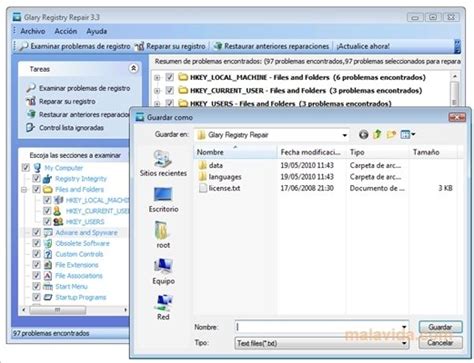
Task: Toggle the Registry Integrity checkbox
Action: pos(36,179)
